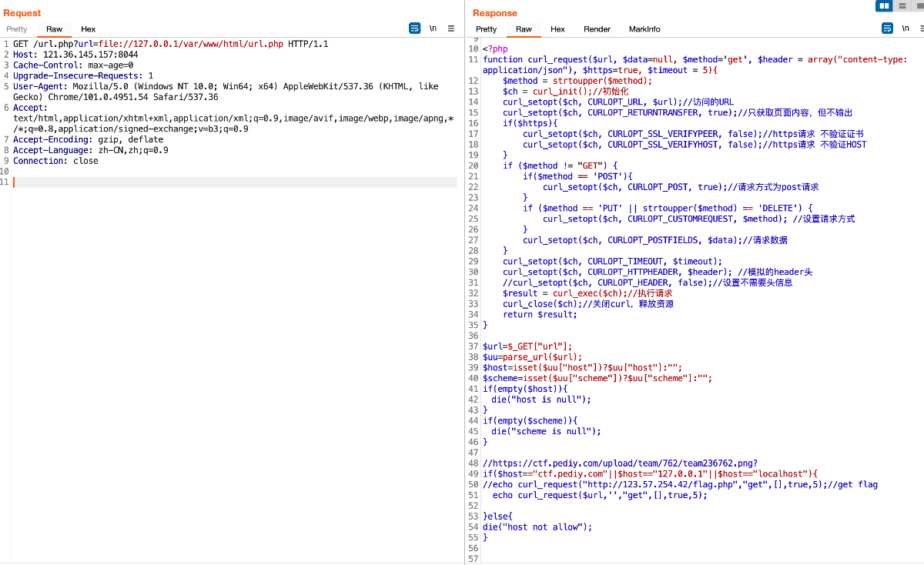924x565 pixels.
Task: Select the Raw tab in the Response panel
Action: coord(524,29)
